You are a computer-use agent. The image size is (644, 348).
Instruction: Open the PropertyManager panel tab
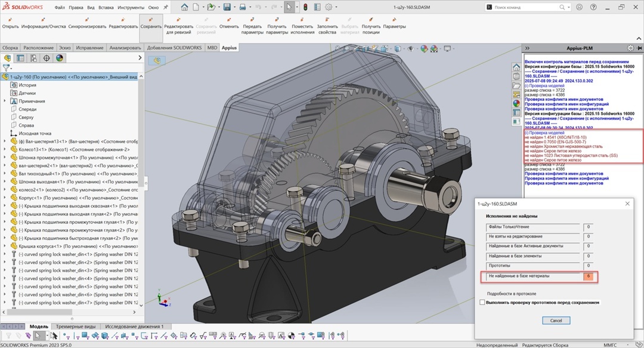20,58
